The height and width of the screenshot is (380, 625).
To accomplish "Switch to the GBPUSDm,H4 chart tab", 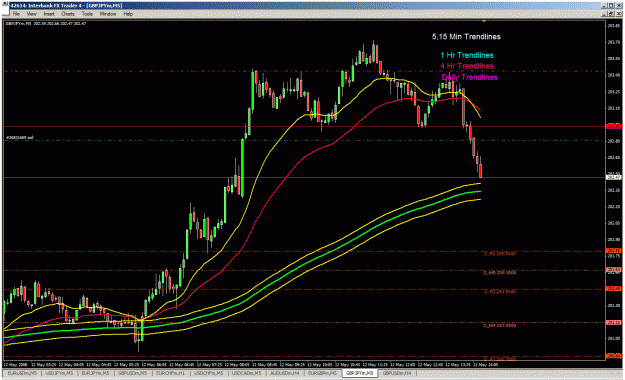I will pos(397,373).
